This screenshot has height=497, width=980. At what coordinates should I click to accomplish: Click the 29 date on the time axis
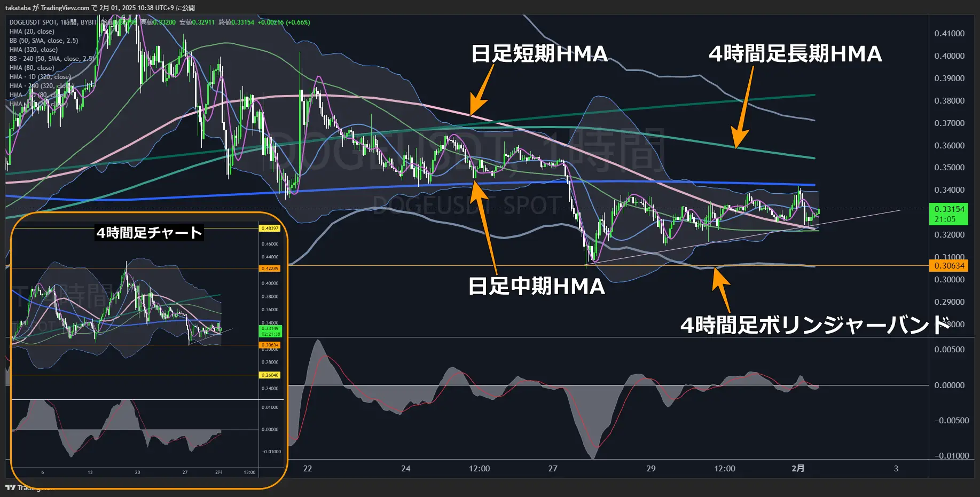(x=651, y=469)
